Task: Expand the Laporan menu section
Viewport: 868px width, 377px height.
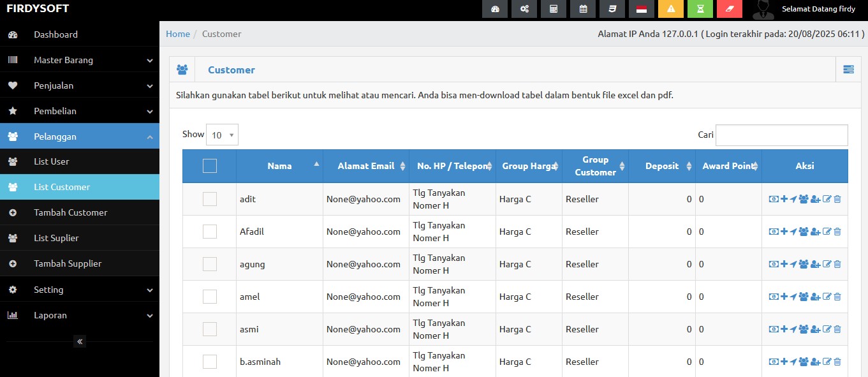Action: [79, 315]
